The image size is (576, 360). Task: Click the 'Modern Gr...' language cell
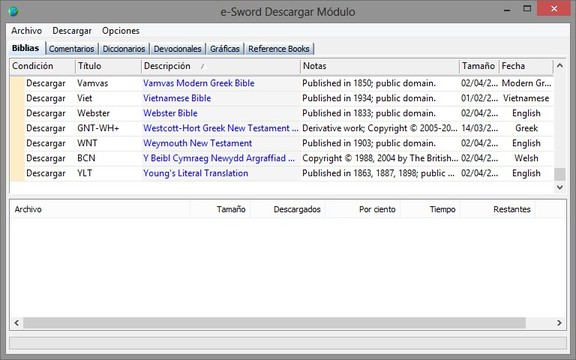click(526, 83)
